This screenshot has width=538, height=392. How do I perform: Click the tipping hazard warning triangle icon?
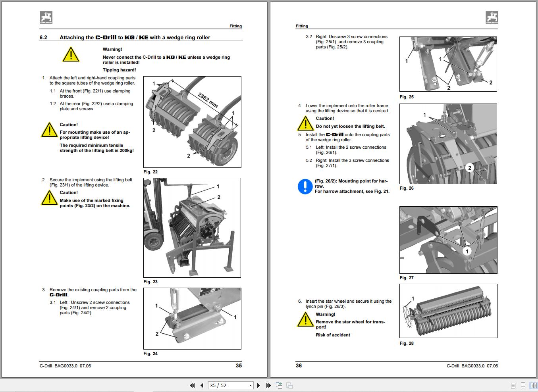click(71, 54)
